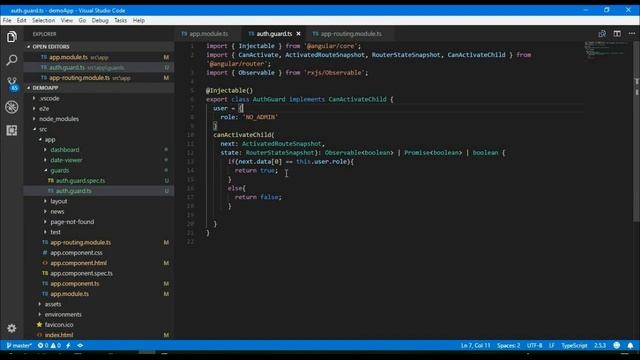Open the Debug view in activity bar
This screenshot has height=360, width=640.
(x=12, y=107)
